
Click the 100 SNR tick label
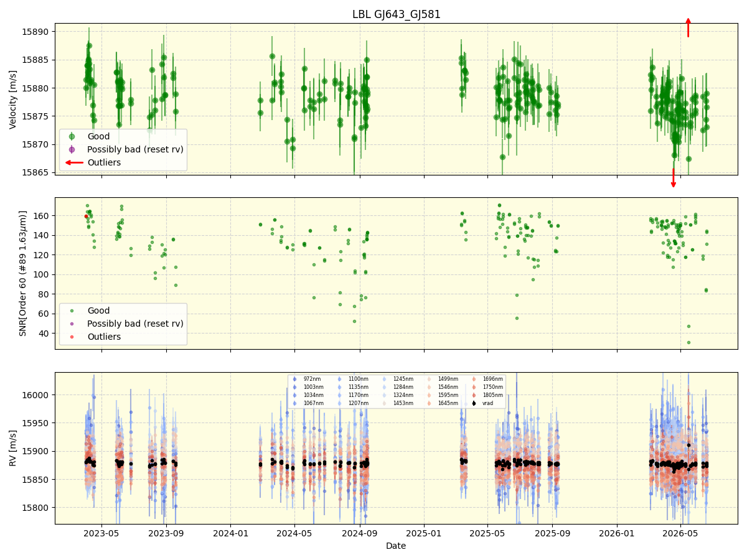click(x=42, y=274)
